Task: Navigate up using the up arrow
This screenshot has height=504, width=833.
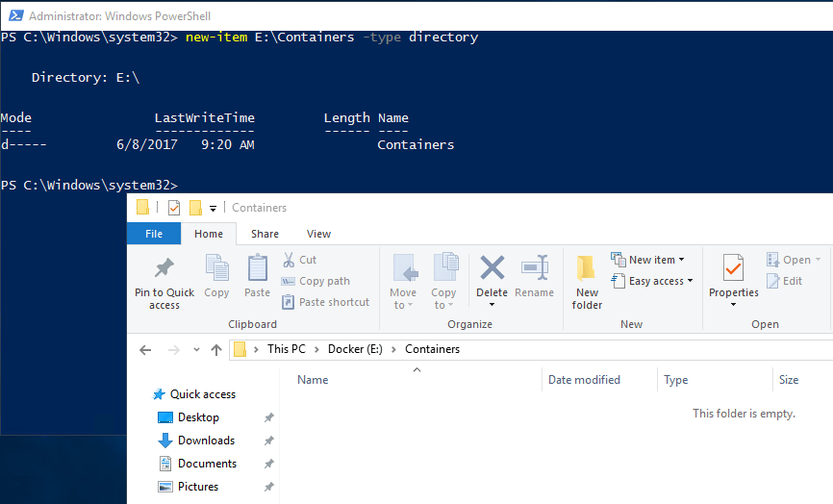Action: (216, 350)
